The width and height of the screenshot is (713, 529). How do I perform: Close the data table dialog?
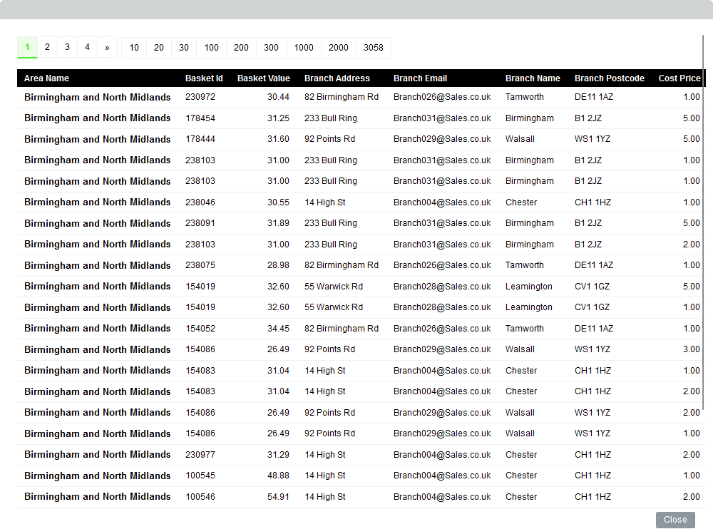click(x=675, y=519)
